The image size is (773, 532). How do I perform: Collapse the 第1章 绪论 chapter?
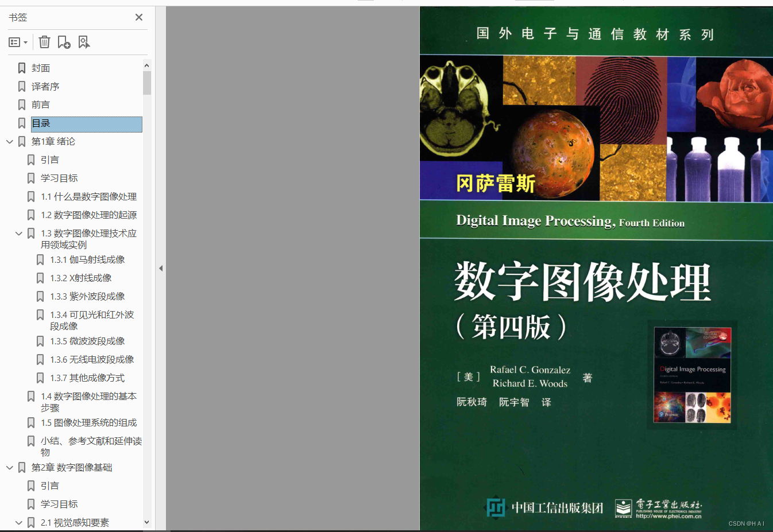tap(10, 142)
